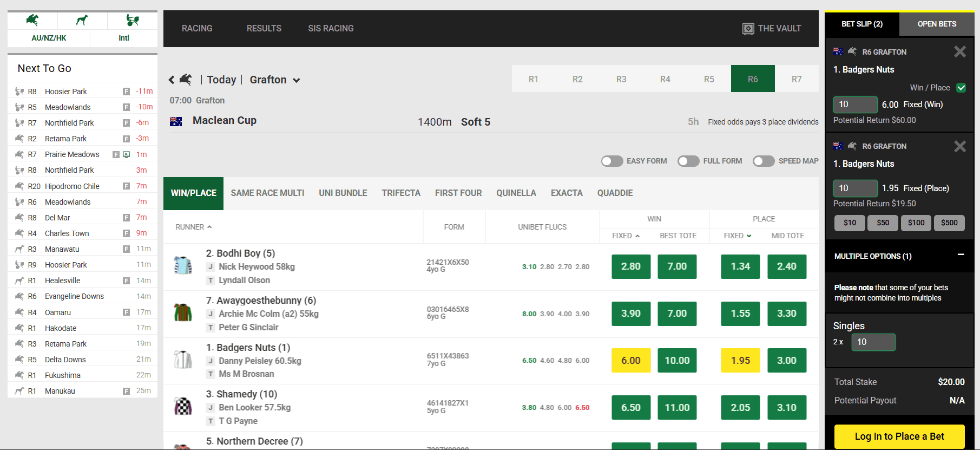Click the Australian flag beside Maclean Cup
Screen dimensions: 980x450
coord(176,121)
